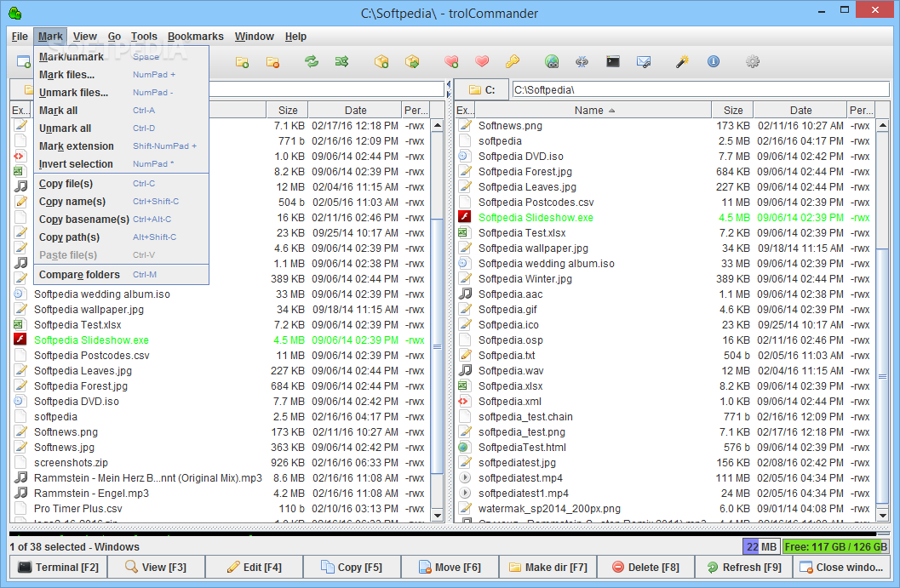Click the Unpack archive toolbar icon
The height and width of the screenshot is (588, 900).
tap(411, 61)
